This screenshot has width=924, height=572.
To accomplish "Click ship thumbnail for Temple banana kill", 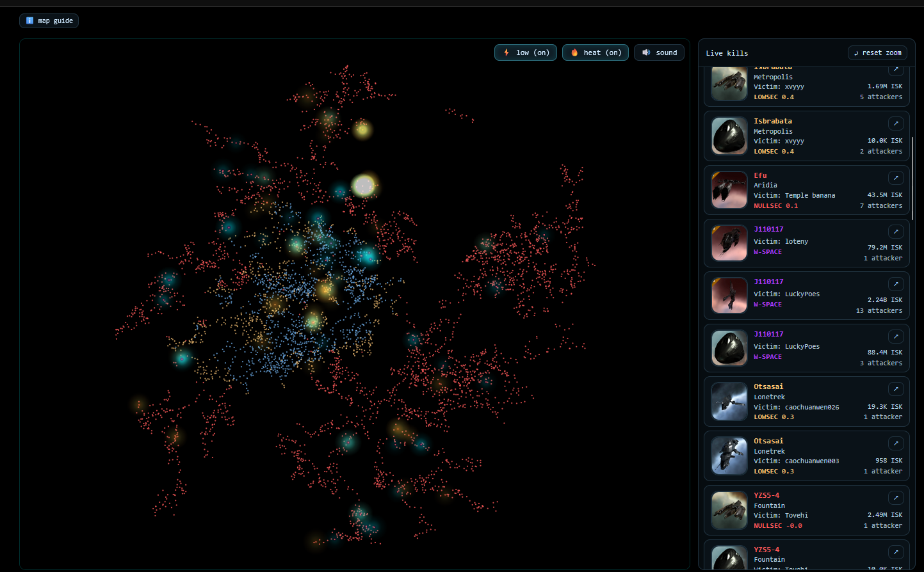I will point(729,190).
